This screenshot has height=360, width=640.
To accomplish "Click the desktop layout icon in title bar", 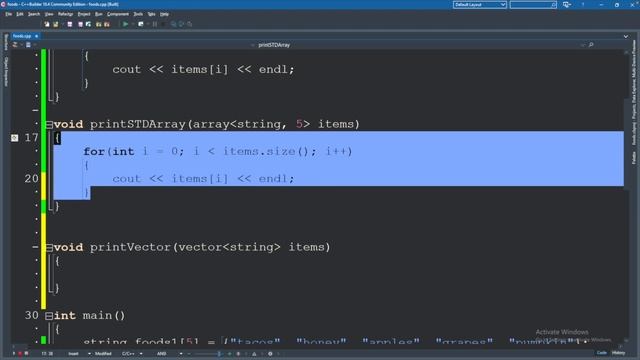I will click(x=567, y=5).
